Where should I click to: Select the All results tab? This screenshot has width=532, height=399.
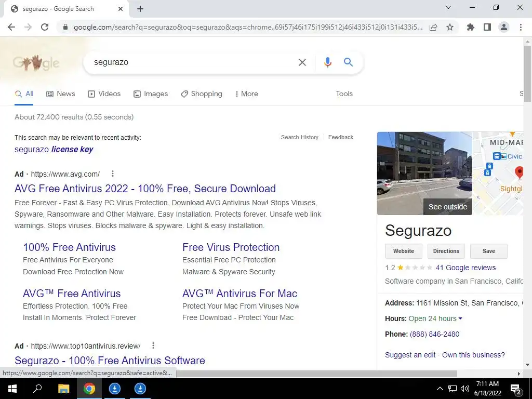[x=24, y=94]
